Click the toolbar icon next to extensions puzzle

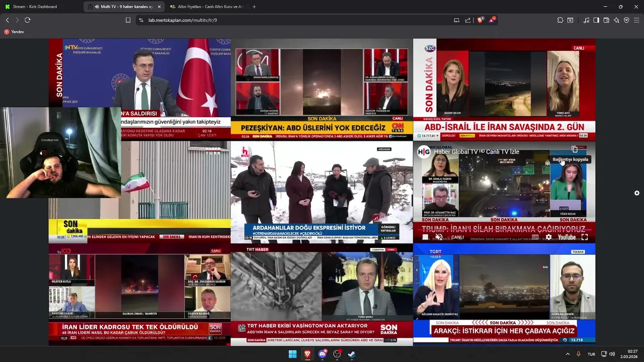[x=570, y=20]
